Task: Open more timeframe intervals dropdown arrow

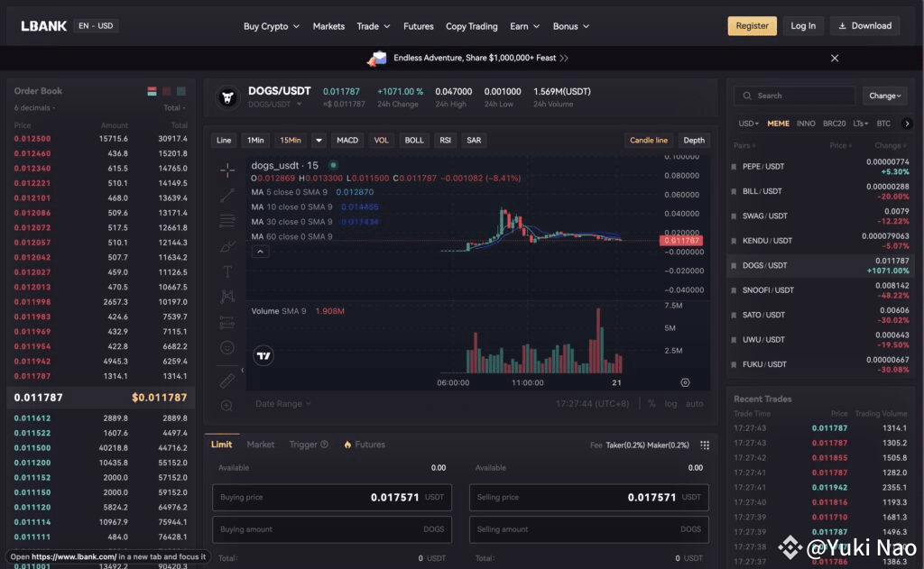Action: click(x=319, y=140)
